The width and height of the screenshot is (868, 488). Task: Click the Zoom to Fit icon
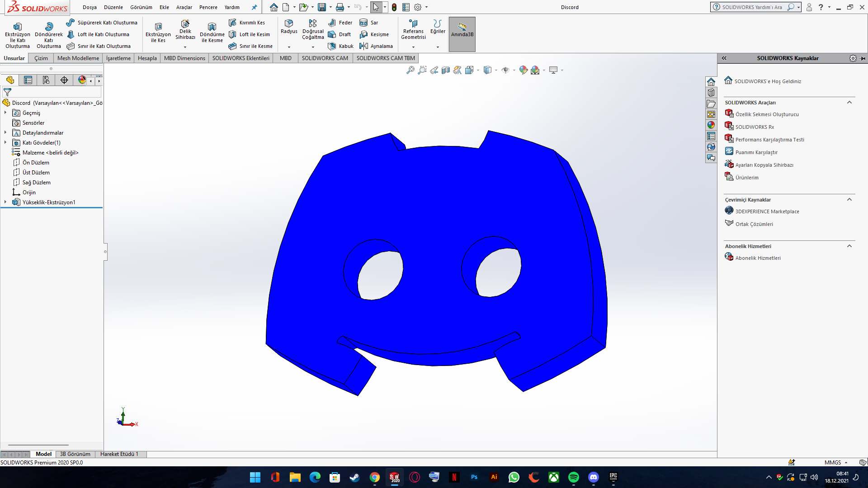point(410,70)
